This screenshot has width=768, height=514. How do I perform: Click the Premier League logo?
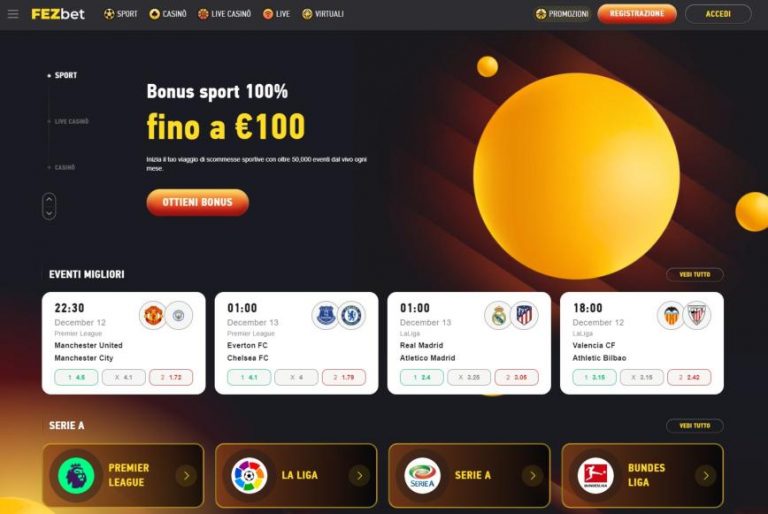(x=76, y=475)
